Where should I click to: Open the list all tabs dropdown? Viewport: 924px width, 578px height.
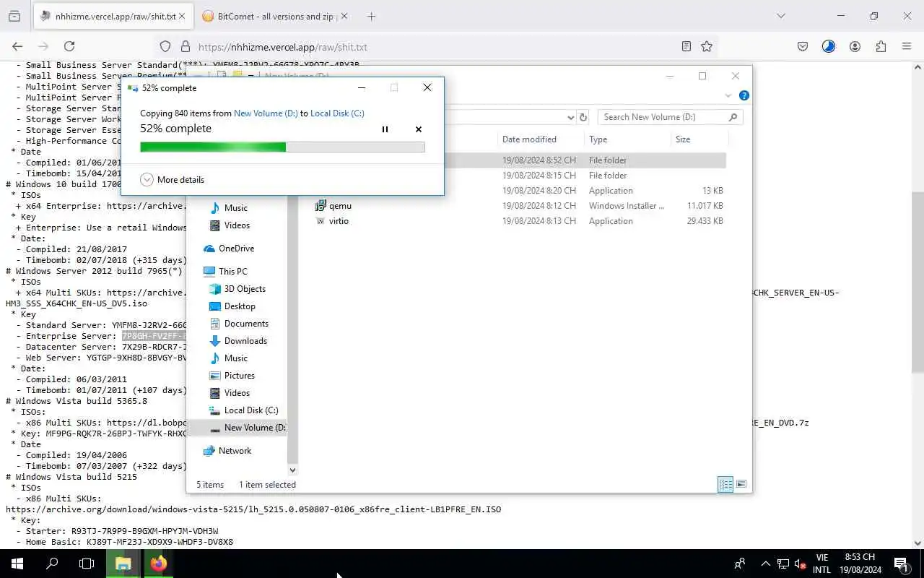780,16
